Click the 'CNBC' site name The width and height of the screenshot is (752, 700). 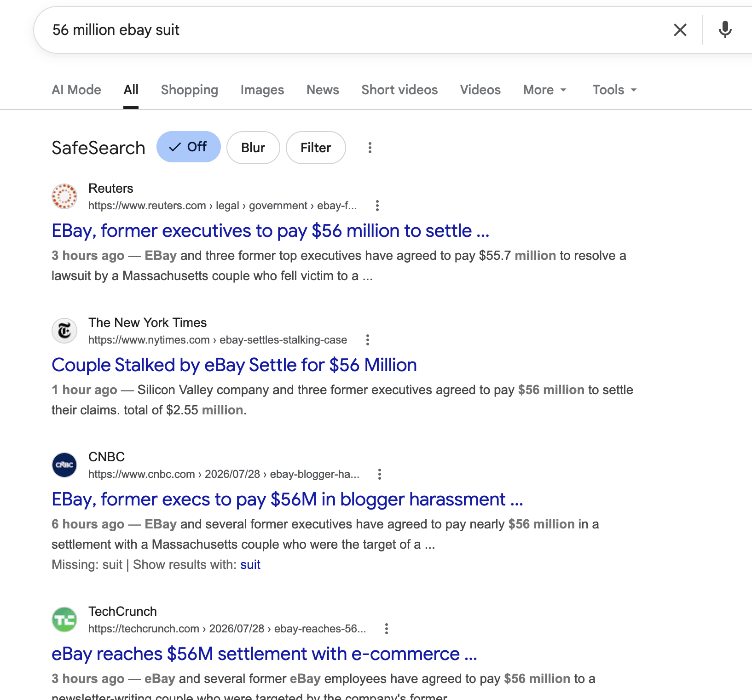pos(107,457)
